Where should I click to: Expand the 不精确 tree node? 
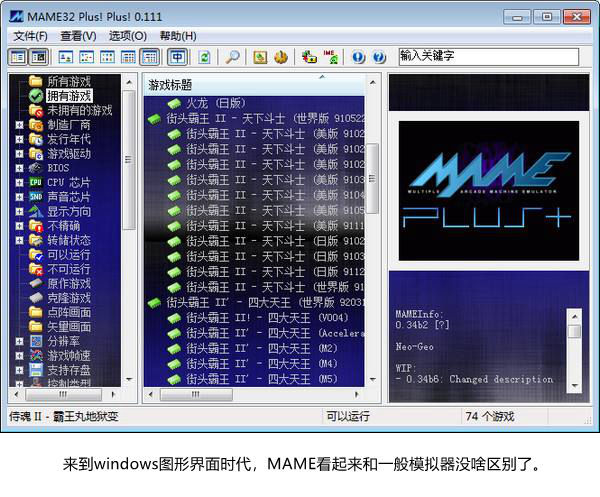[x=19, y=226]
